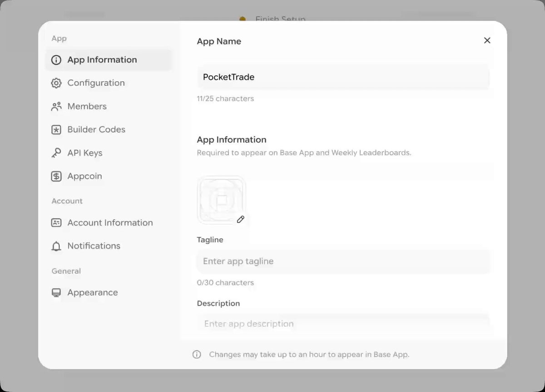
Task: Click the info icon beside changes notice
Action: tap(197, 354)
